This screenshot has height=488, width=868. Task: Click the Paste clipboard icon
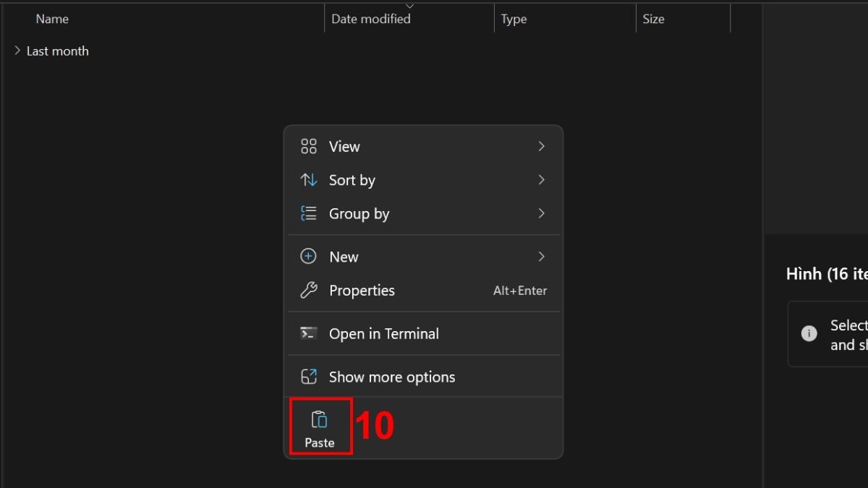click(319, 419)
